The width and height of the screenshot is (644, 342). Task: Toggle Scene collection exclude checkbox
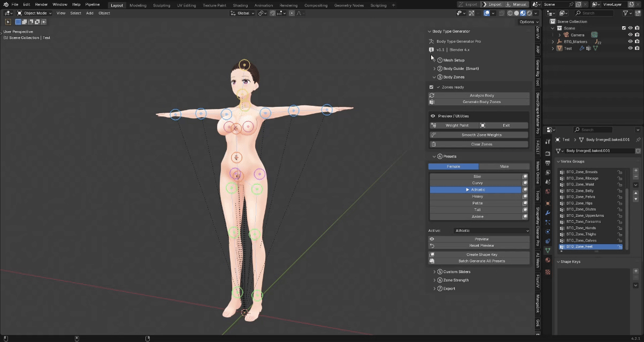(x=624, y=28)
